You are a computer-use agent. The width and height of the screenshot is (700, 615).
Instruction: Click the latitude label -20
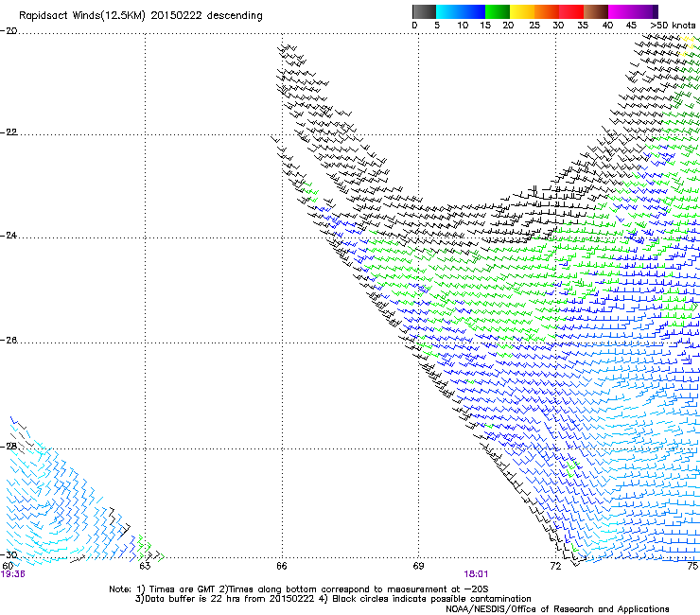coord(9,31)
